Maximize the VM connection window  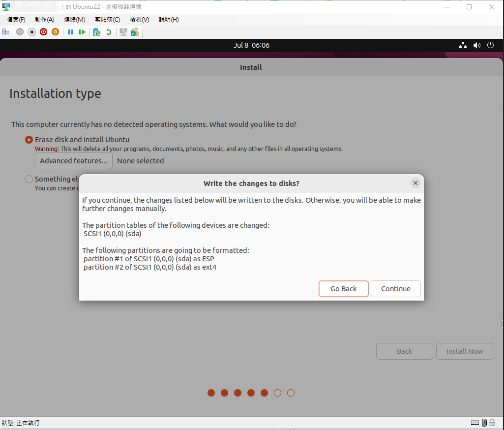pos(469,7)
